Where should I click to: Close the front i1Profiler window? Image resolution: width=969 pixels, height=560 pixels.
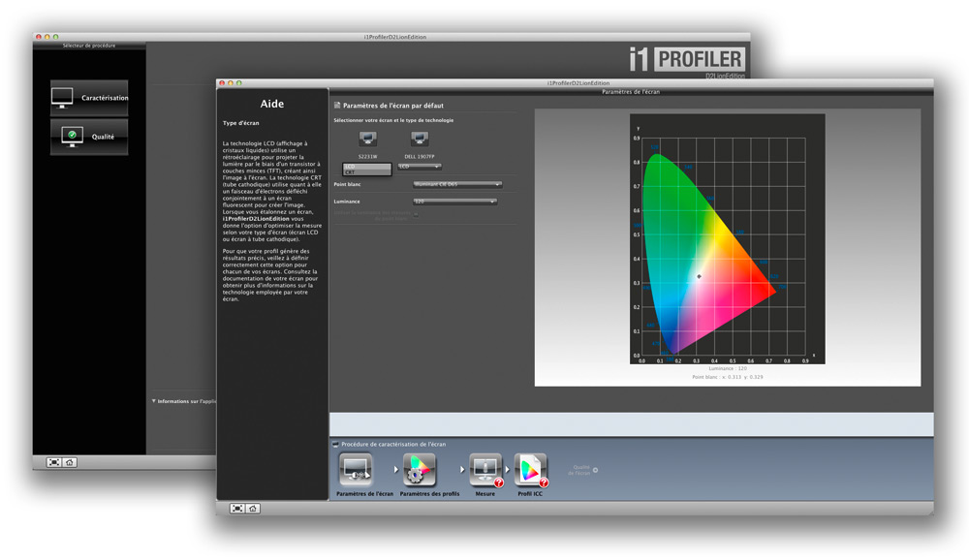pyautogui.click(x=222, y=82)
